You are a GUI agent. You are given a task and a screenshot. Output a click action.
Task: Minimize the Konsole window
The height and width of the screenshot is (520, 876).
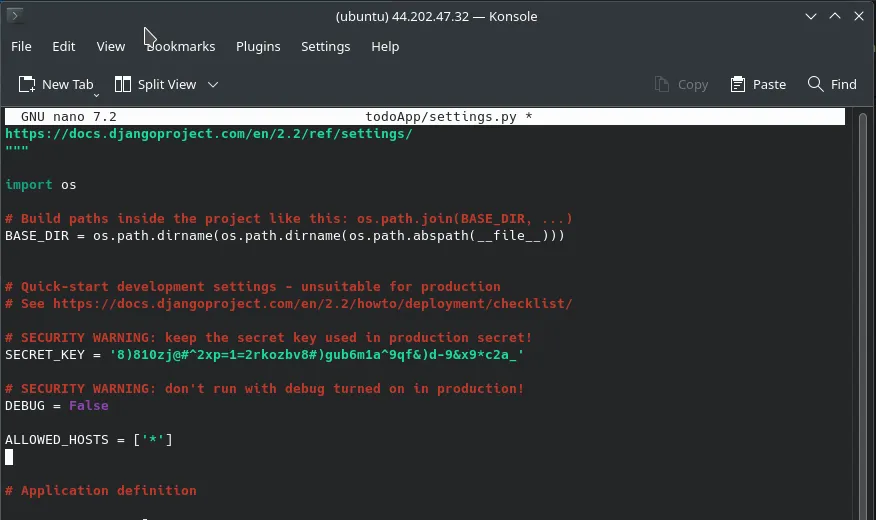pyautogui.click(x=807, y=16)
